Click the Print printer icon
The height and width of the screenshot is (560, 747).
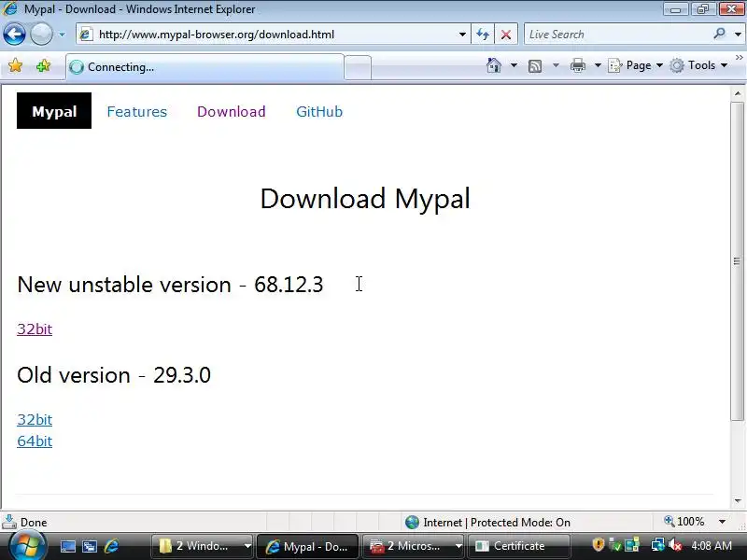578,65
